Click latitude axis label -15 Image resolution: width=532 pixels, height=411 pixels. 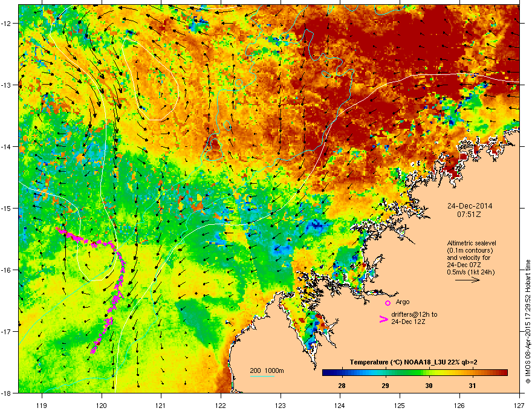7,208
